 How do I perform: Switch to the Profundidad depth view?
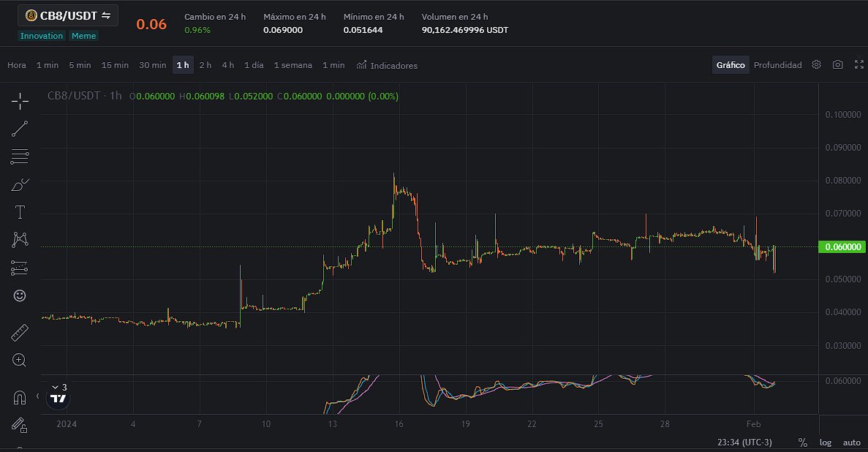[778, 65]
